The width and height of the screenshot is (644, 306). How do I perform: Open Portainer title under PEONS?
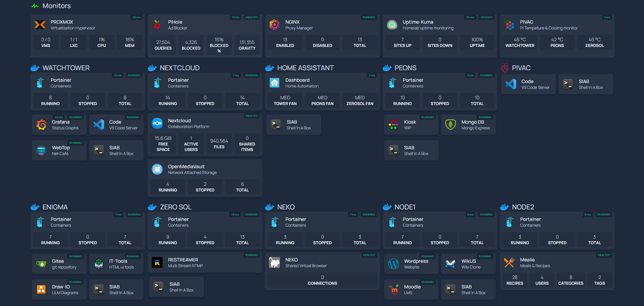point(413,80)
